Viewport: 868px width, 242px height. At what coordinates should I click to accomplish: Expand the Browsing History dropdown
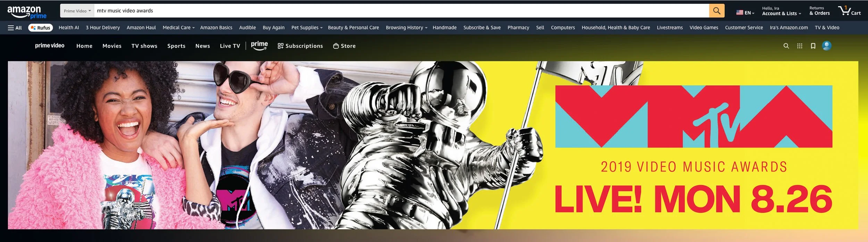tap(406, 28)
